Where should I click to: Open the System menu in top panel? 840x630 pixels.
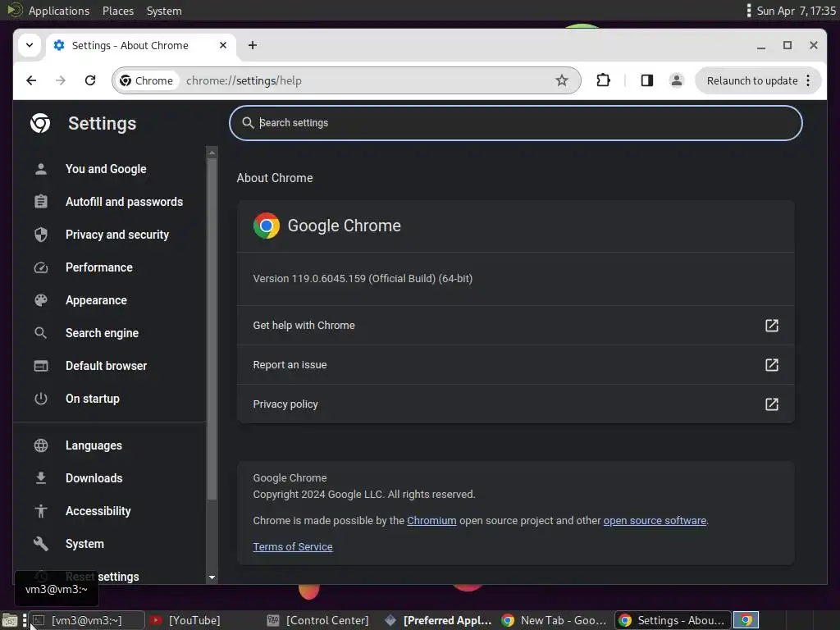coord(164,11)
